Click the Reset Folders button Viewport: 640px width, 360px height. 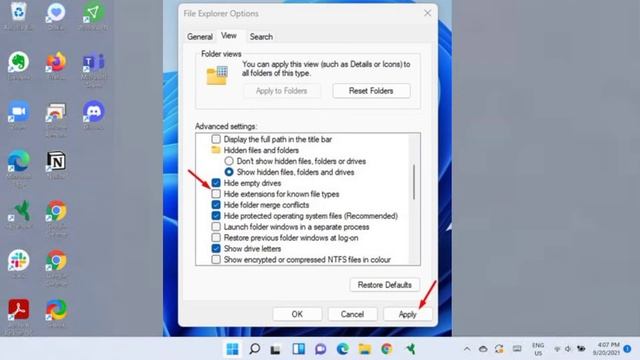click(x=371, y=91)
